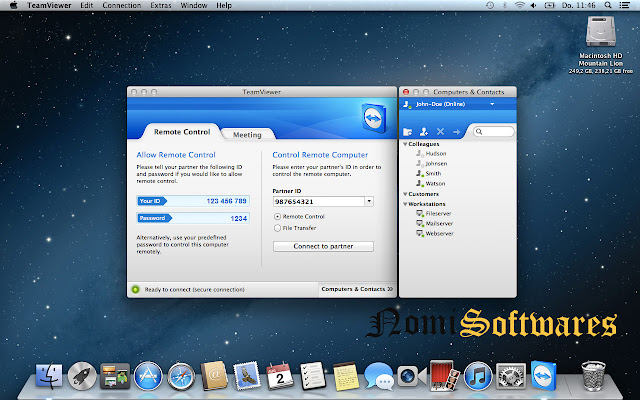Switch to the Meeting tab
Screen dimensions: 640x400
247,134
